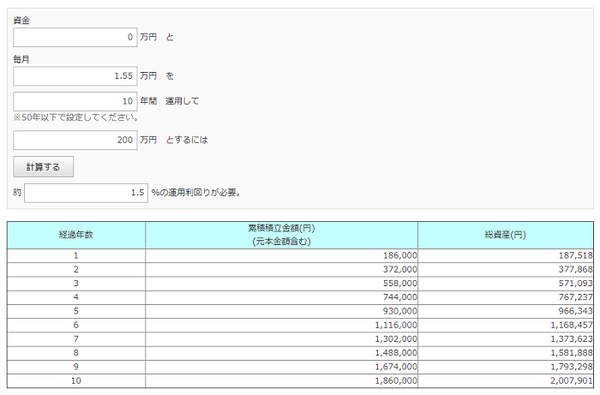The width and height of the screenshot is (600, 395).
Task: Click the cell value 1,373,623
Action: pyautogui.click(x=572, y=339)
